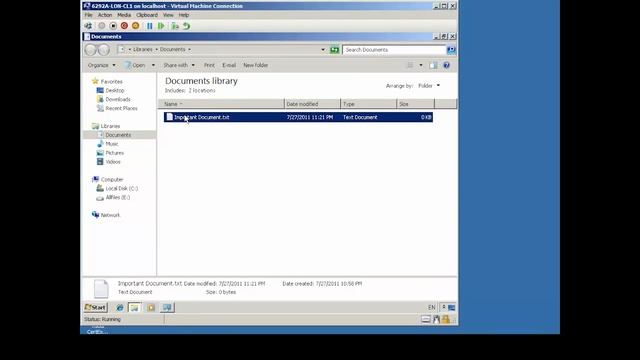
Task: Open the Arrange by Folder dropdown
Action: click(x=429, y=86)
